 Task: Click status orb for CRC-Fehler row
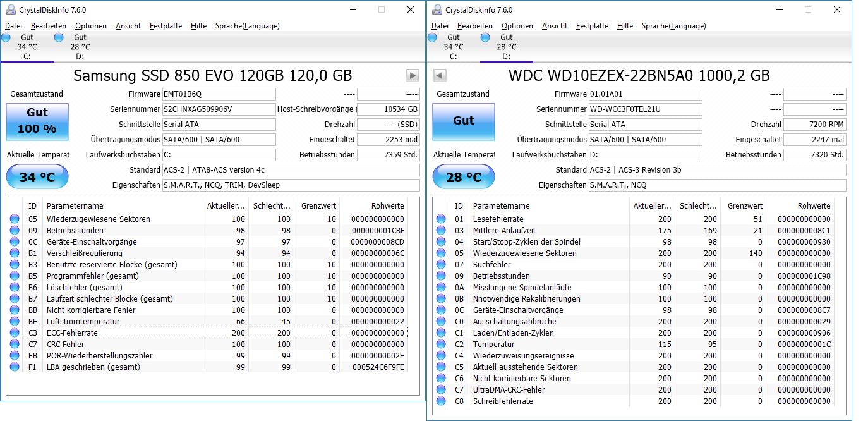click(x=15, y=345)
